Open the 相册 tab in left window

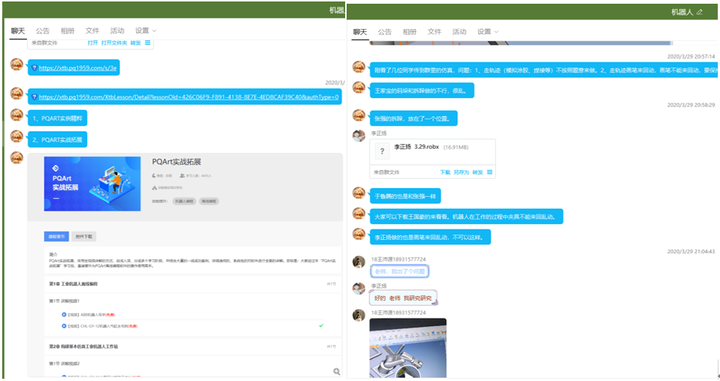pyautogui.click(x=67, y=31)
